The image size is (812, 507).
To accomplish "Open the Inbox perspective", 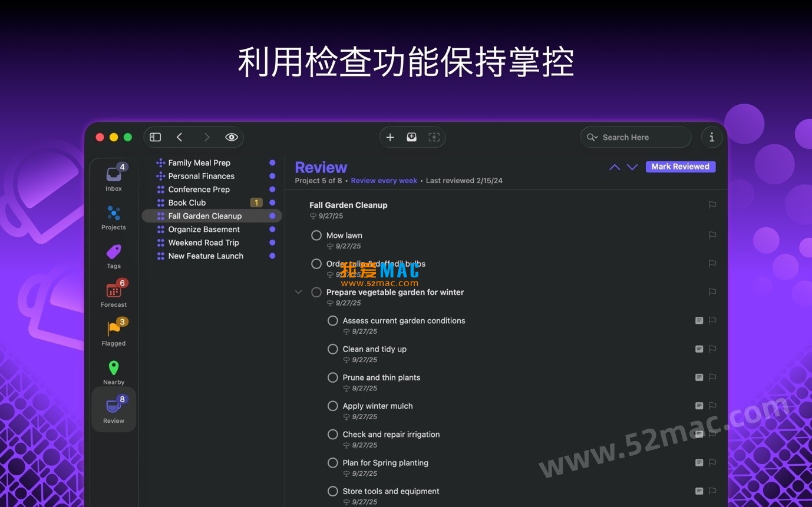I will (113, 175).
